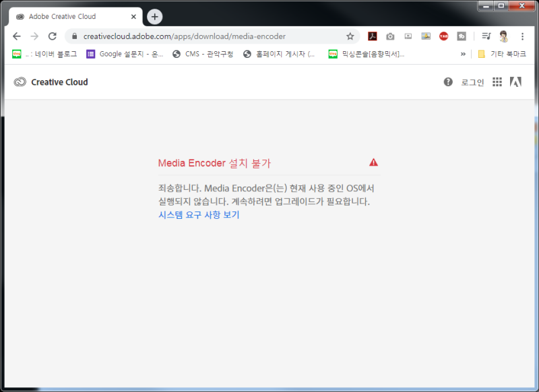Minimize the Chrome window

(486, 6)
